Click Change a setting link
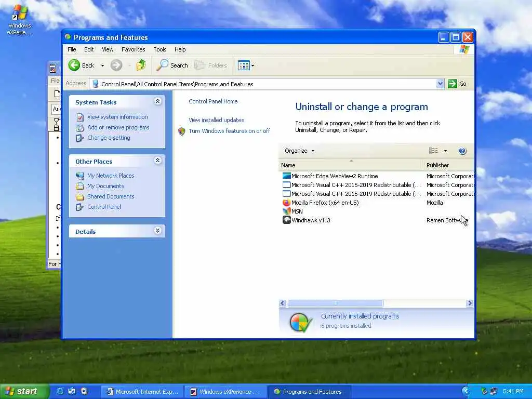Viewport: 532px width, 399px height. 109,138
